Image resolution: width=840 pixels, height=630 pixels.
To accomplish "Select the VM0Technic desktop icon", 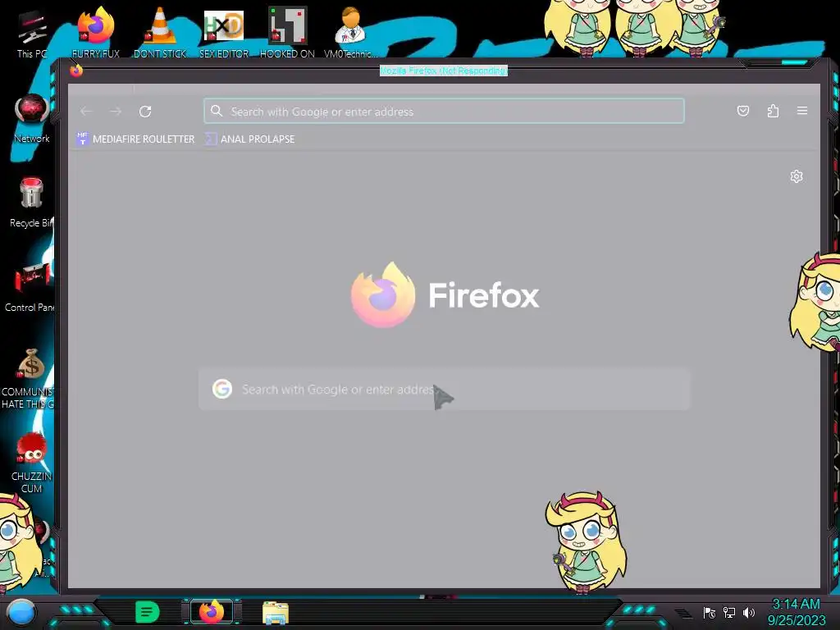I will (x=351, y=32).
